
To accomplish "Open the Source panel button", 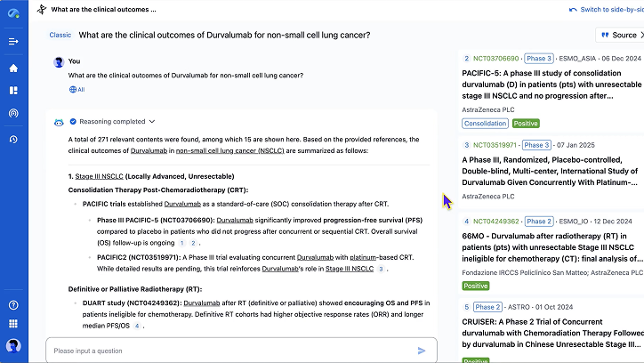I will coord(619,35).
